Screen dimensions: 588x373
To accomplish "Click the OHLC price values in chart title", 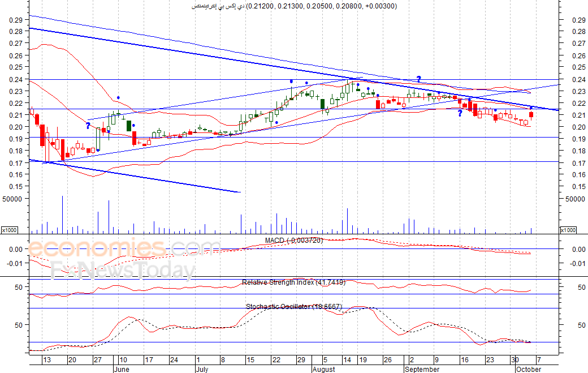I will (x=321, y=6).
